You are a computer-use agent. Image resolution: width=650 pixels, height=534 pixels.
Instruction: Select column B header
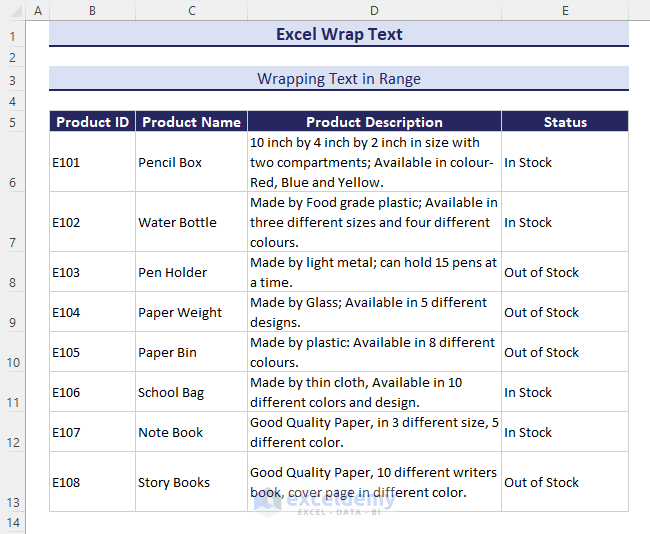92,10
